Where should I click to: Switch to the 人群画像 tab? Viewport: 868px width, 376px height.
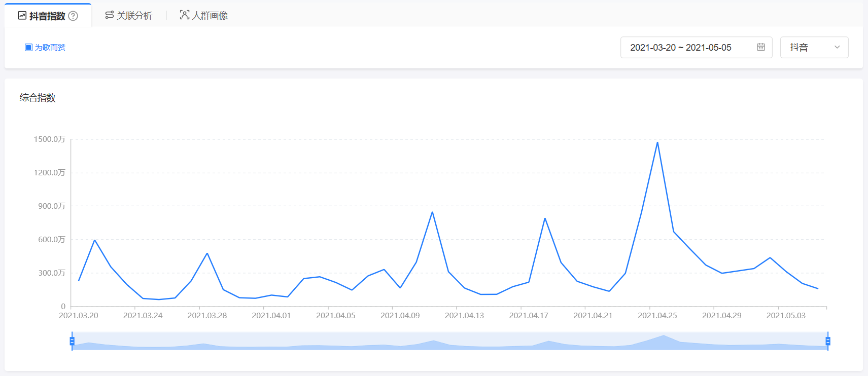point(210,16)
